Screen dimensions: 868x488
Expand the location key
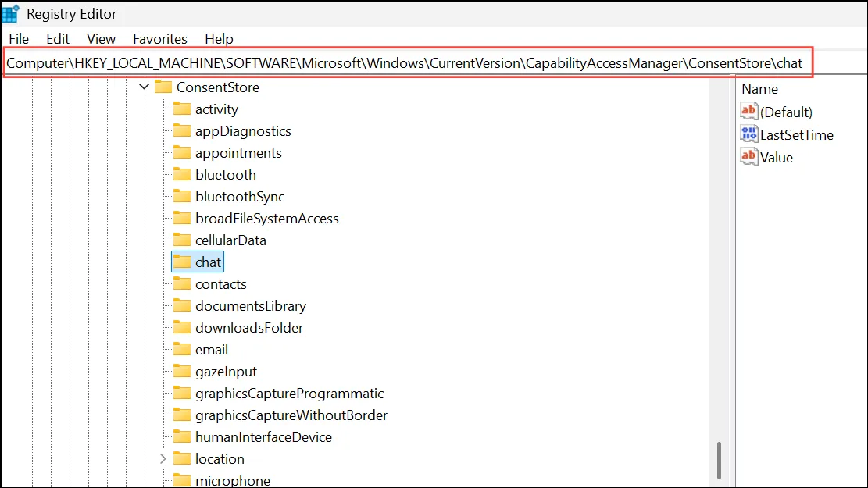(163, 458)
